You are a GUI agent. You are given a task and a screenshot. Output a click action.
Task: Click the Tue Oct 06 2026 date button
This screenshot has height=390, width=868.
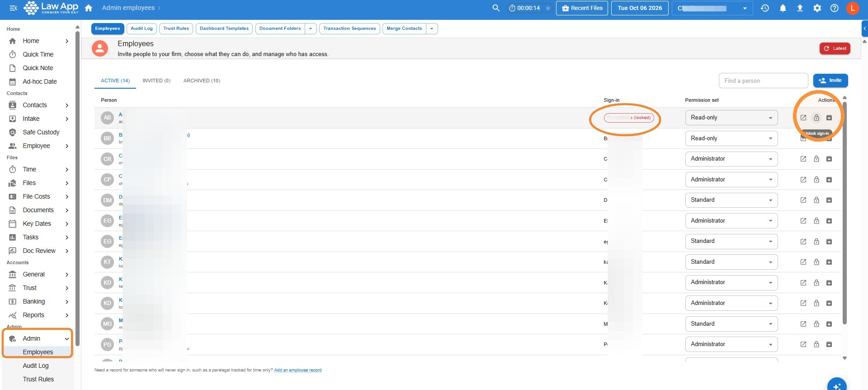(x=640, y=8)
